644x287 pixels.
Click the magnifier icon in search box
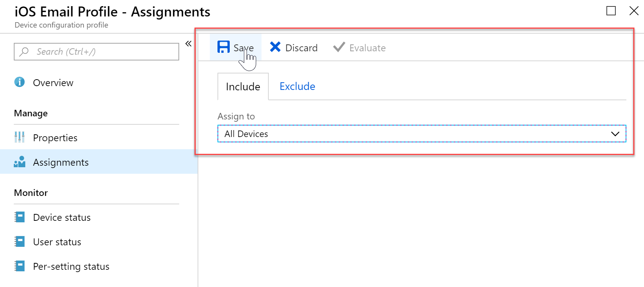[24, 51]
